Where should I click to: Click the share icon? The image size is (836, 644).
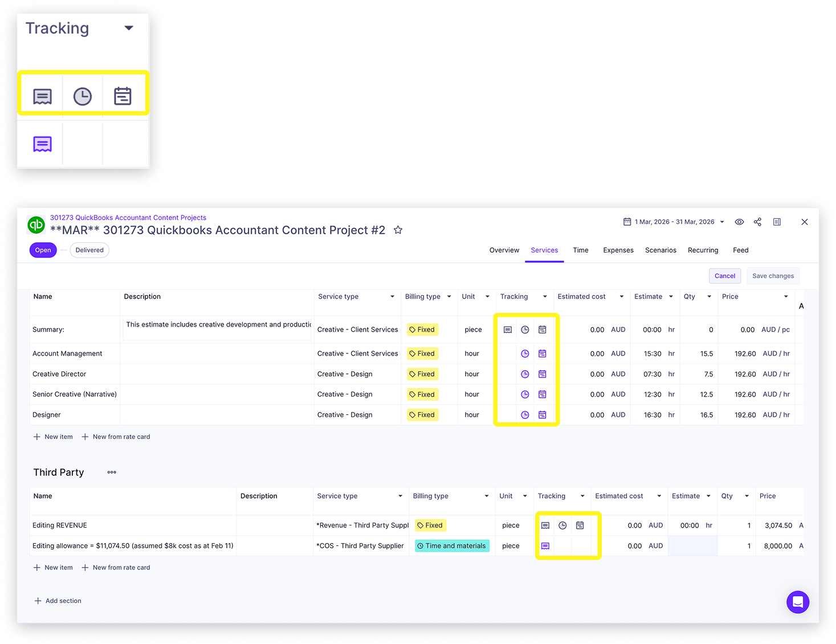click(x=757, y=222)
